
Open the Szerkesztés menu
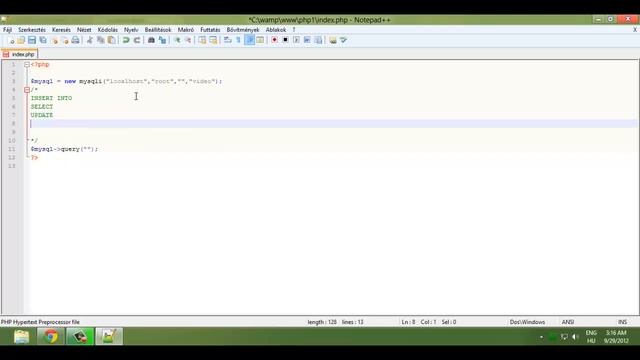tap(32, 30)
